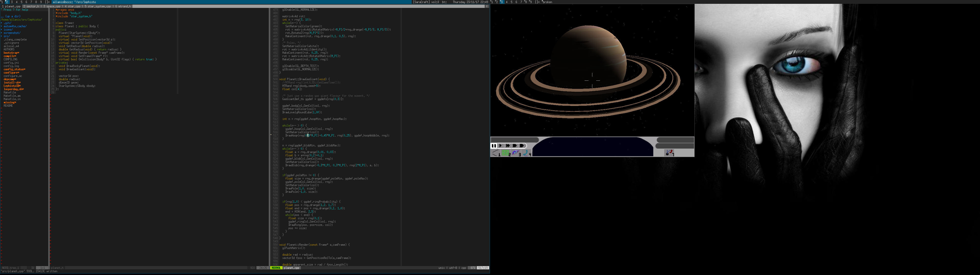Click the launch/takeoff icon numbered 7

669,153
